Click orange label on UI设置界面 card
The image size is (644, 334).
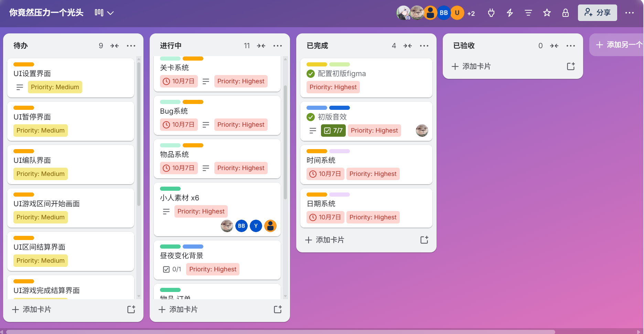click(24, 64)
